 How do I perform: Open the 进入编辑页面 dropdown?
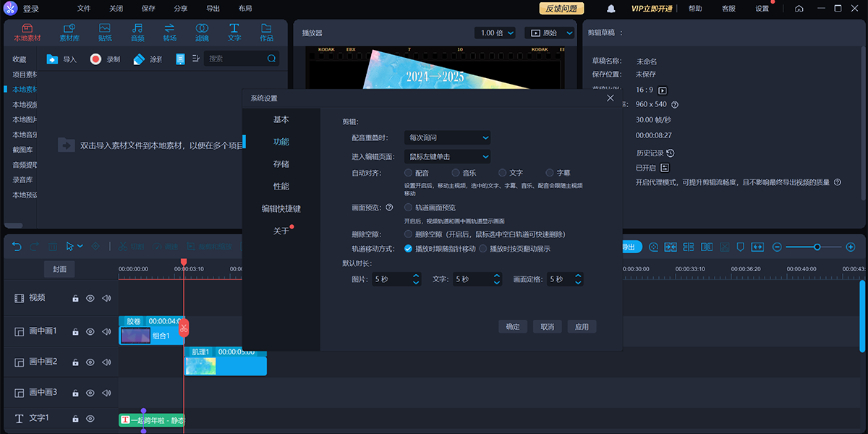447,156
